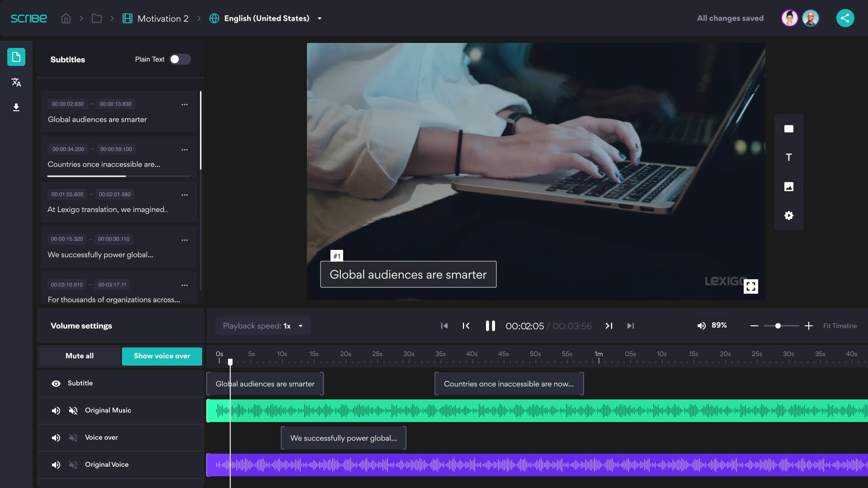
Task: Open the Subtitles panel in the sidebar
Action: coord(16,57)
